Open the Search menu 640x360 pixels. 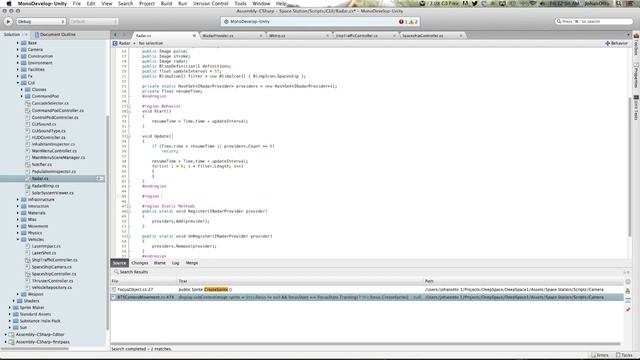pos(125,3)
